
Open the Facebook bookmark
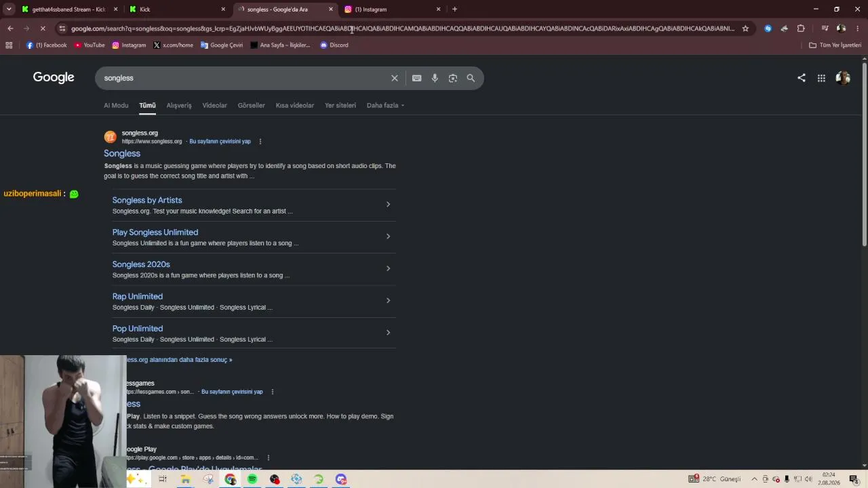[47, 45]
